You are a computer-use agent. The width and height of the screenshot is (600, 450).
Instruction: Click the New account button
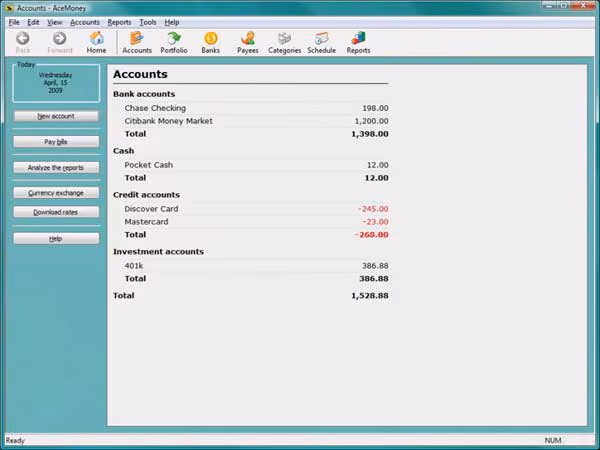tap(56, 116)
